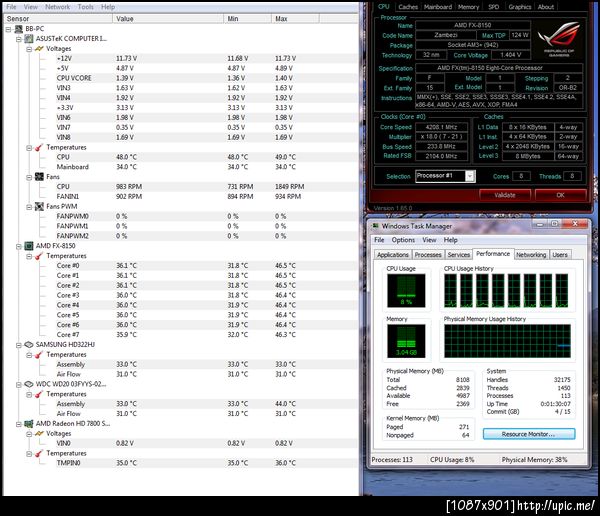Click the thermometer icon under AMD FX-8150
Screen dimensions: 600x516
(x=39, y=256)
